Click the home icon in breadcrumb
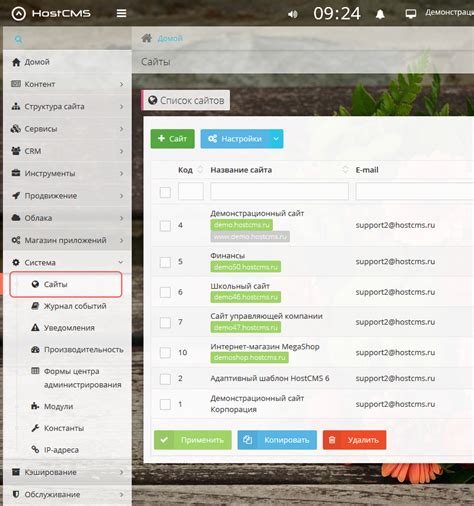Screen dimensions: 474x506 (x=146, y=38)
